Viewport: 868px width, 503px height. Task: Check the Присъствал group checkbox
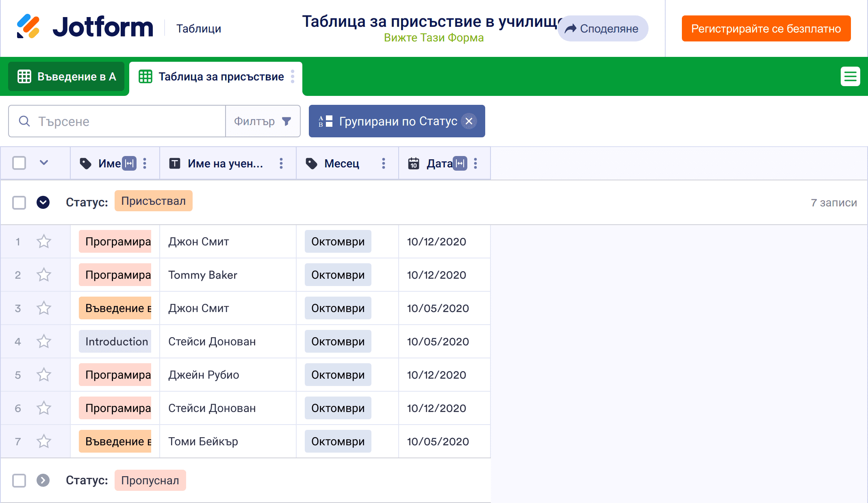click(x=19, y=202)
